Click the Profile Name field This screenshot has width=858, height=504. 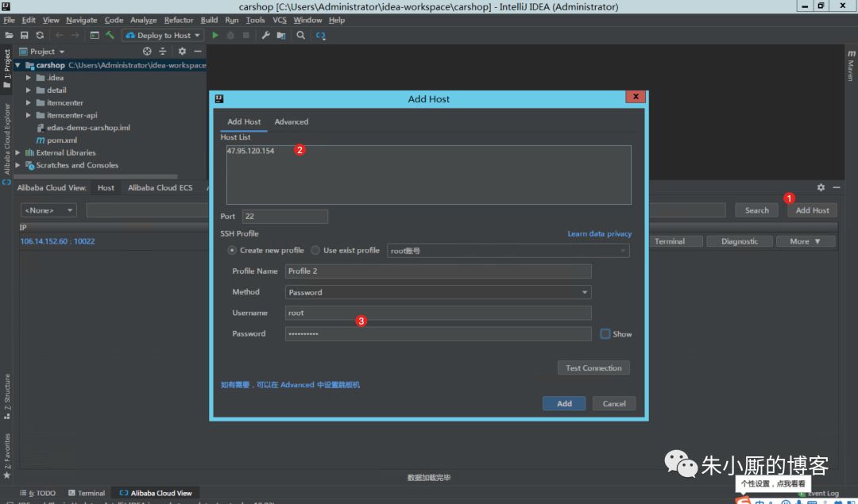[438, 271]
